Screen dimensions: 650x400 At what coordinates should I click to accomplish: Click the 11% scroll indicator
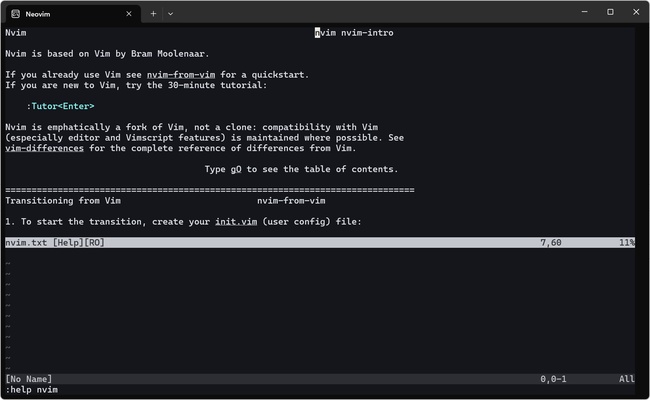tap(627, 242)
